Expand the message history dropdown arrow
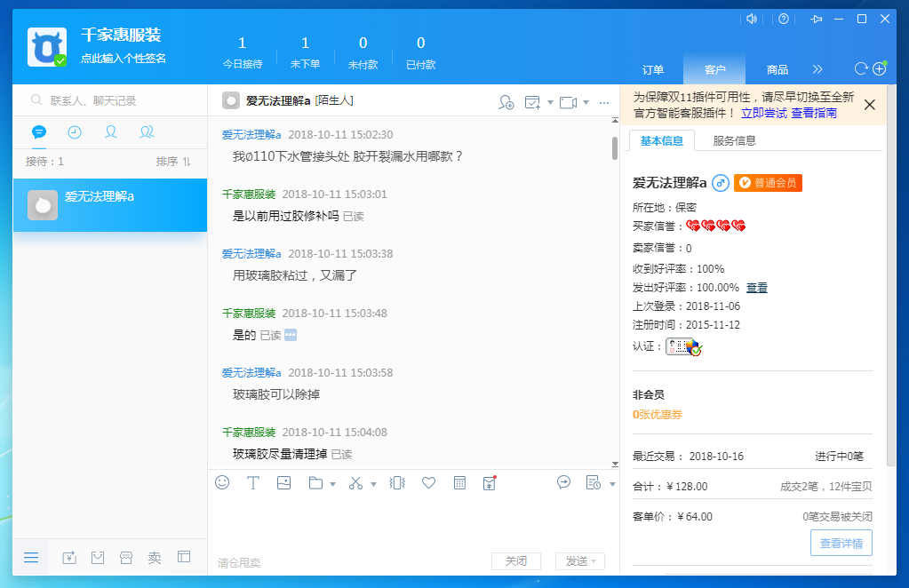This screenshot has height=588, width=909. click(x=612, y=484)
